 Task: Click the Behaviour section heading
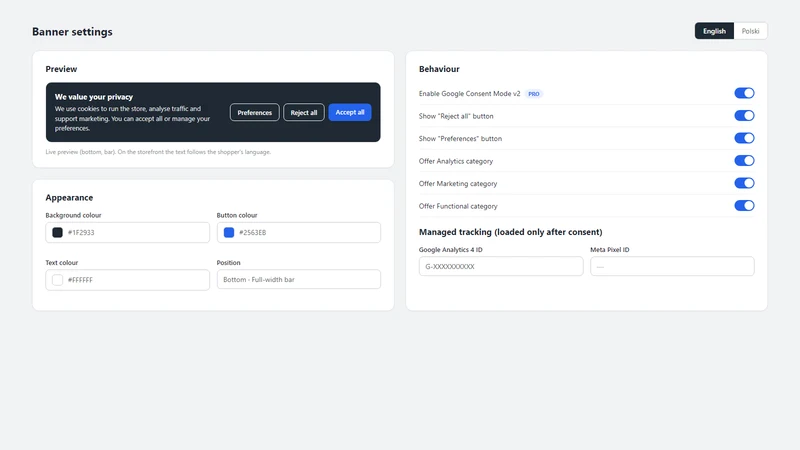click(439, 69)
